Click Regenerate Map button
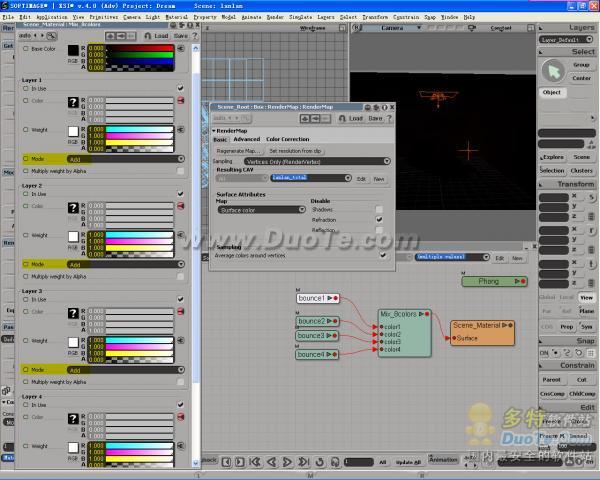The height and width of the screenshot is (480, 600). (238, 151)
